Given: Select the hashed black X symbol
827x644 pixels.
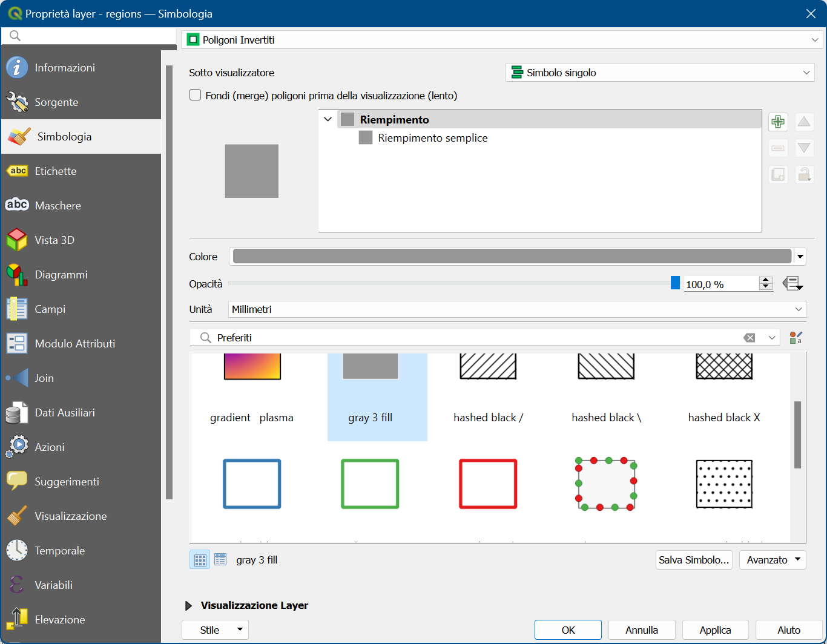Looking at the screenshot, I should coord(724,397).
